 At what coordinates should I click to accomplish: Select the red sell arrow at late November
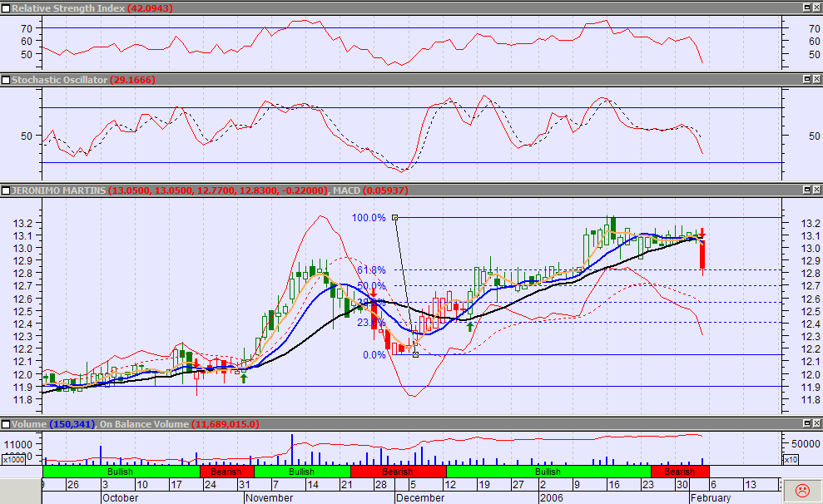pyautogui.click(x=373, y=293)
